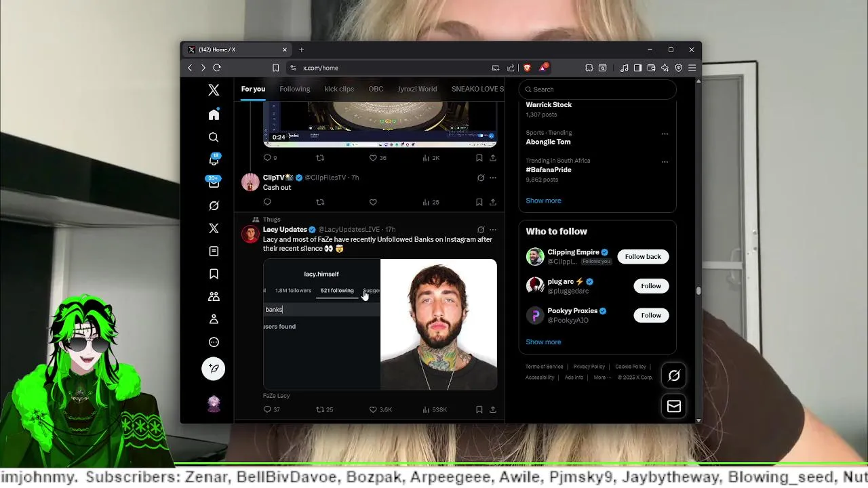Open the 'SNEAKO LOVE S' tab
Image resolution: width=868 pixels, height=488 pixels.
pos(477,89)
